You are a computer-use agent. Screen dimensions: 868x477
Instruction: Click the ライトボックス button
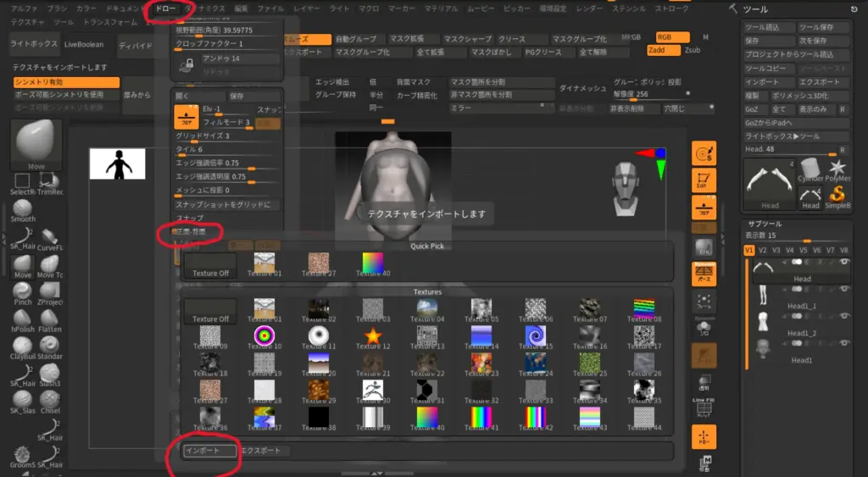pyautogui.click(x=34, y=44)
